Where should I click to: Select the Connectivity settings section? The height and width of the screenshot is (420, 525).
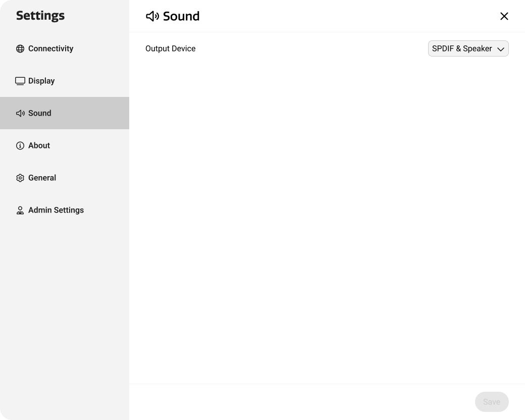point(50,48)
